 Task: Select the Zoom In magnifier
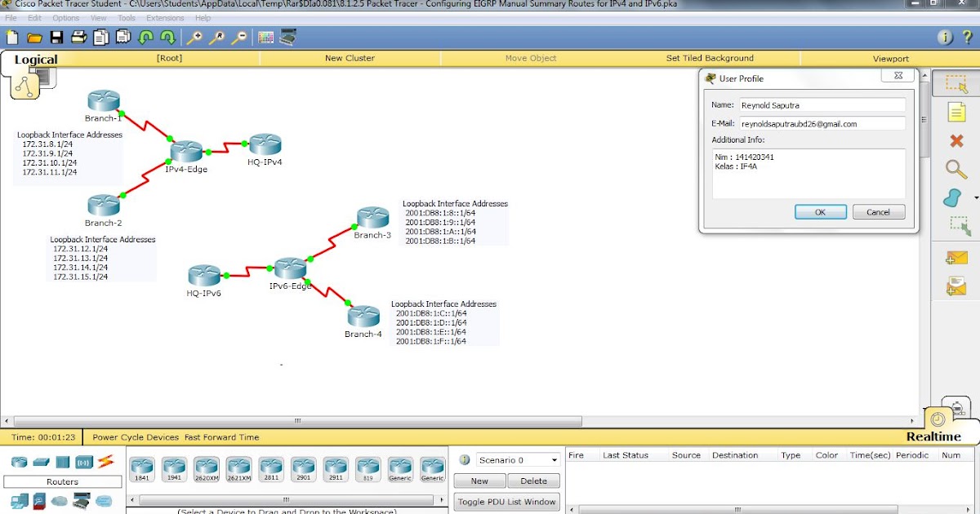(x=197, y=38)
